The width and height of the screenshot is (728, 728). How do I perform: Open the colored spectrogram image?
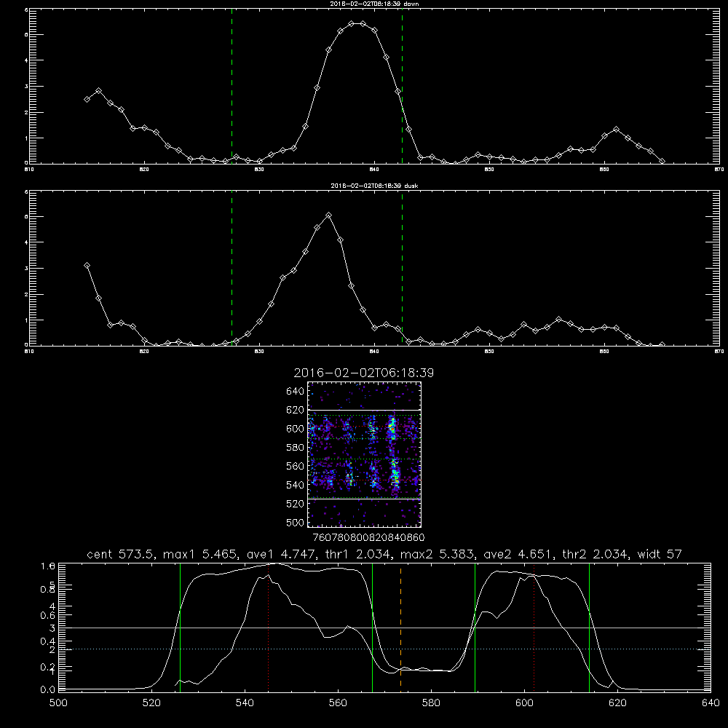click(x=365, y=454)
